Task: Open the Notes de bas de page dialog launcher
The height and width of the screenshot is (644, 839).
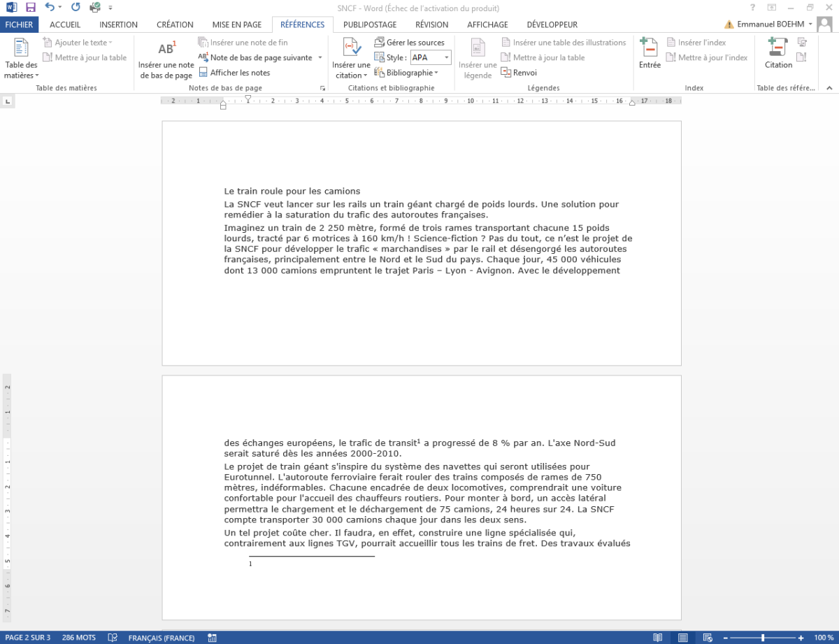Action: tap(323, 89)
